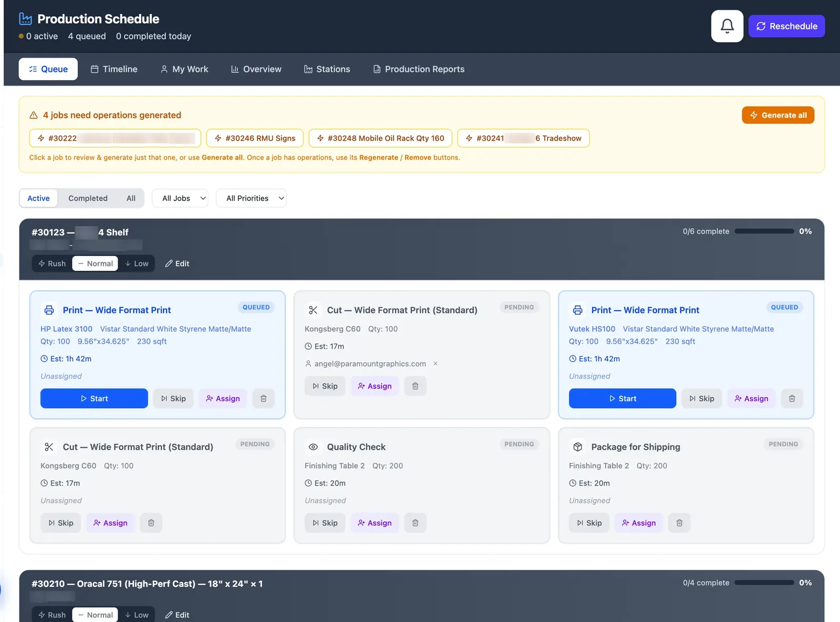The height and width of the screenshot is (622, 840).
Task: Click the #30123 progress bar
Action: click(764, 231)
